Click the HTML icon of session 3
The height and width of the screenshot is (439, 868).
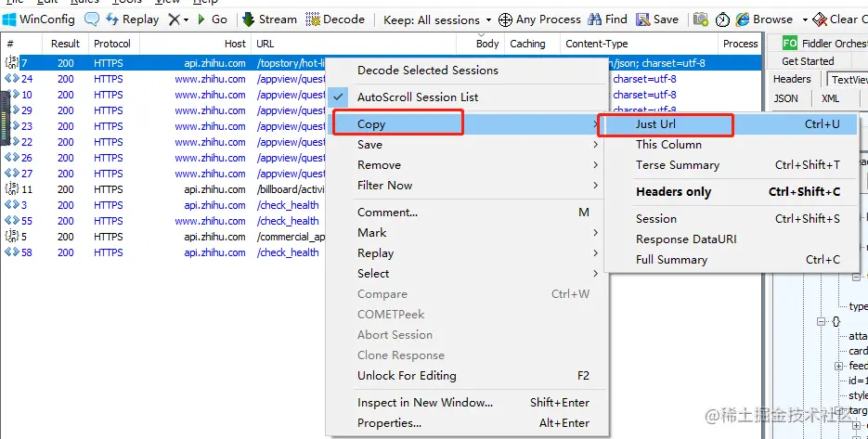(12, 205)
